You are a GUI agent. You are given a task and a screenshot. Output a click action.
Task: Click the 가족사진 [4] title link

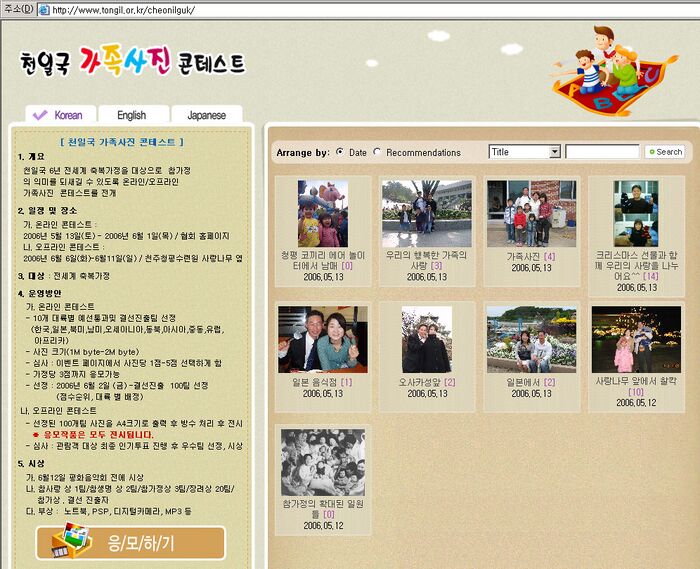(x=531, y=256)
